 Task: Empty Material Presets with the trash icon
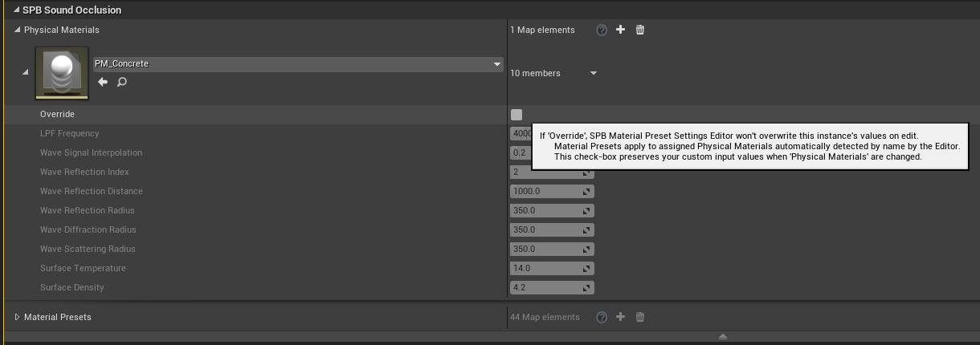[x=640, y=317]
